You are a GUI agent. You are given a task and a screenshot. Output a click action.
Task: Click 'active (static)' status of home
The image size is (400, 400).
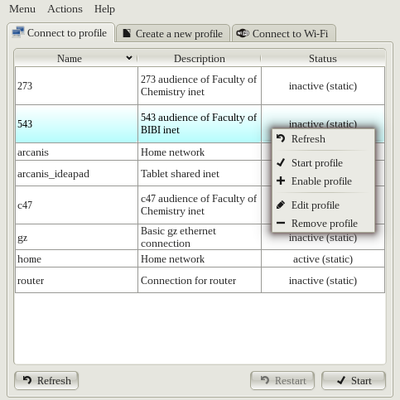[x=323, y=259]
